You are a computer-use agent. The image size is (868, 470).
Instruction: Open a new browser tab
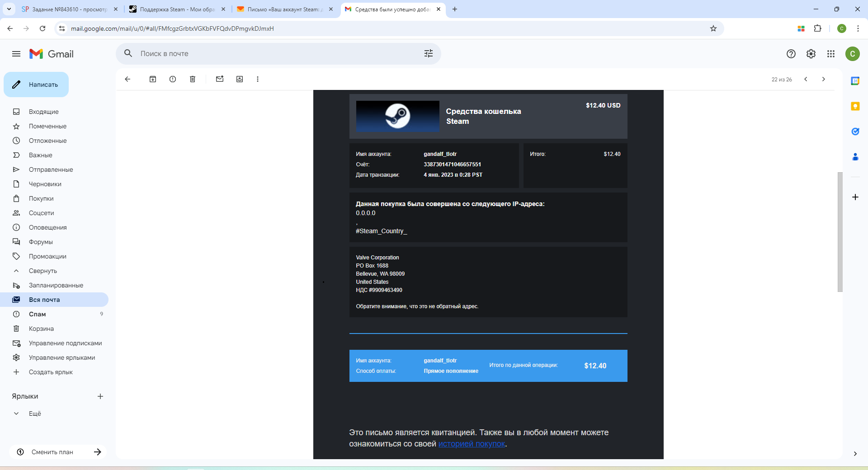click(455, 9)
